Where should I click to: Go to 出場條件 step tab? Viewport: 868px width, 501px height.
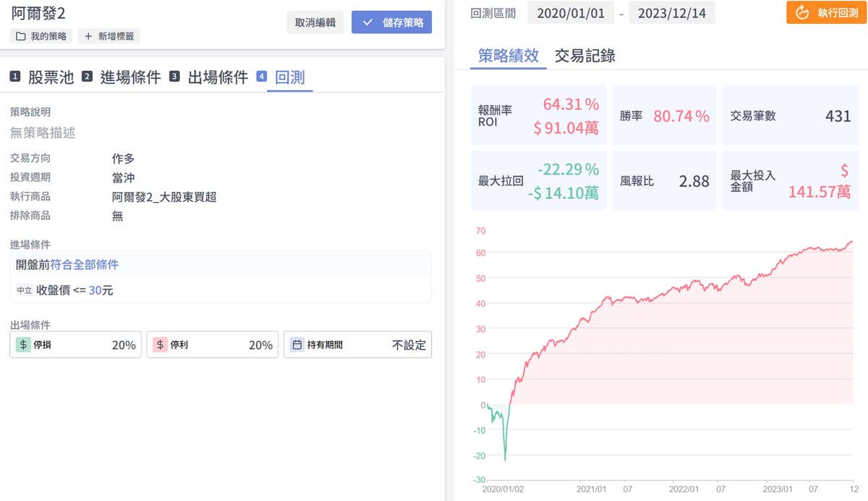coord(218,77)
